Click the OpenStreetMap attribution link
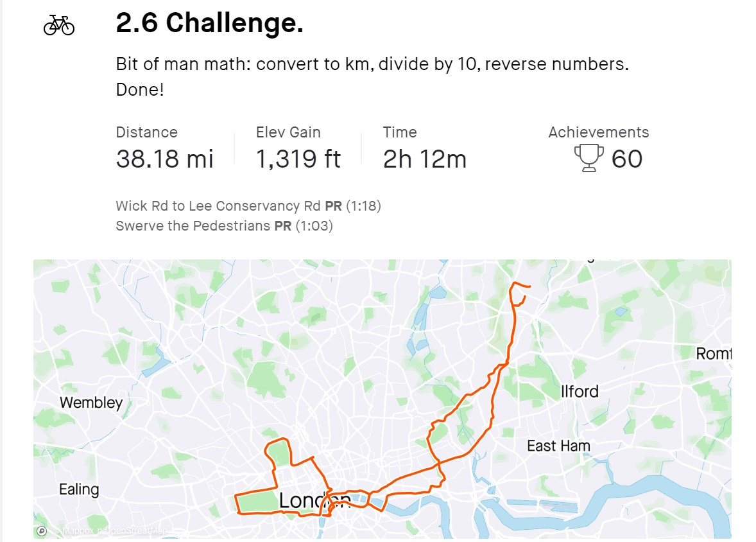The width and height of the screenshot is (756, 542). [135, 531]
